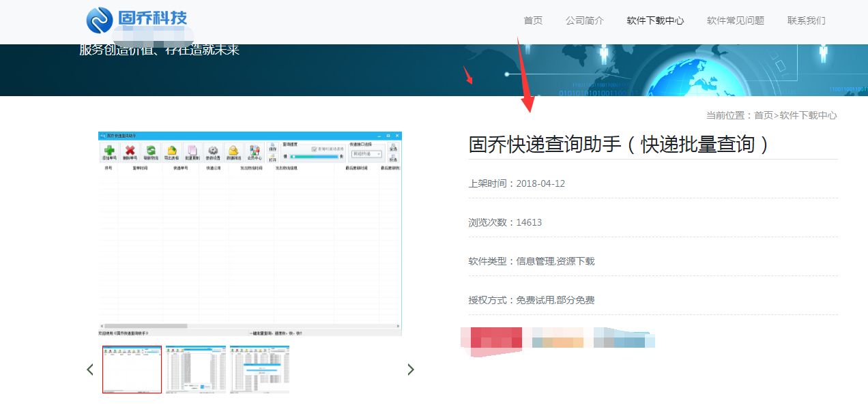
Task: Click the 首页 breadcrumb link
Action: 764,115
